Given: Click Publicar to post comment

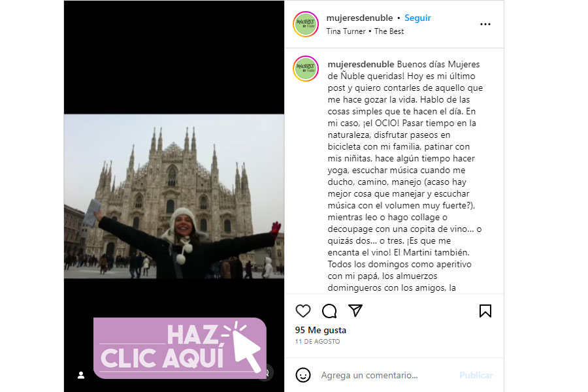Looking at the screenshot, I should (x=476, y=375).
